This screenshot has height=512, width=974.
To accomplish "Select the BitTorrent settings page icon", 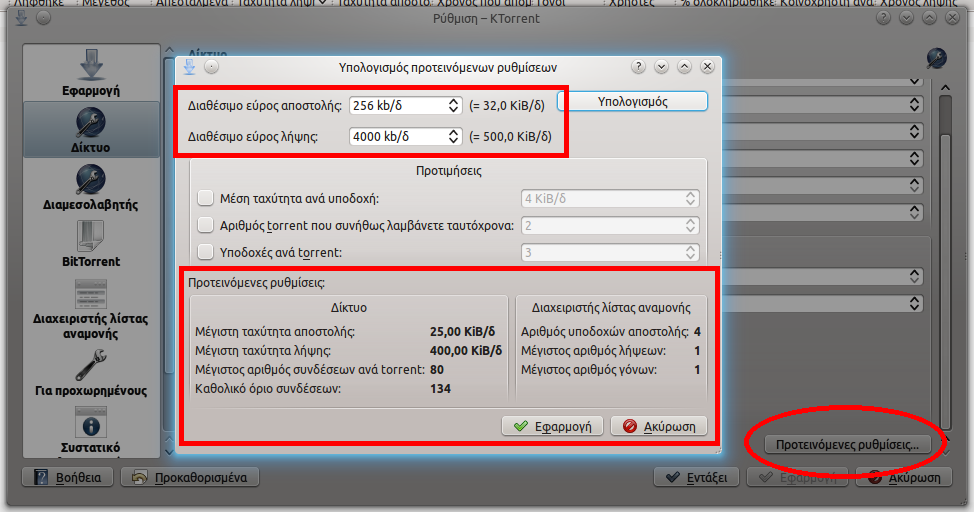I will (91, 238).
